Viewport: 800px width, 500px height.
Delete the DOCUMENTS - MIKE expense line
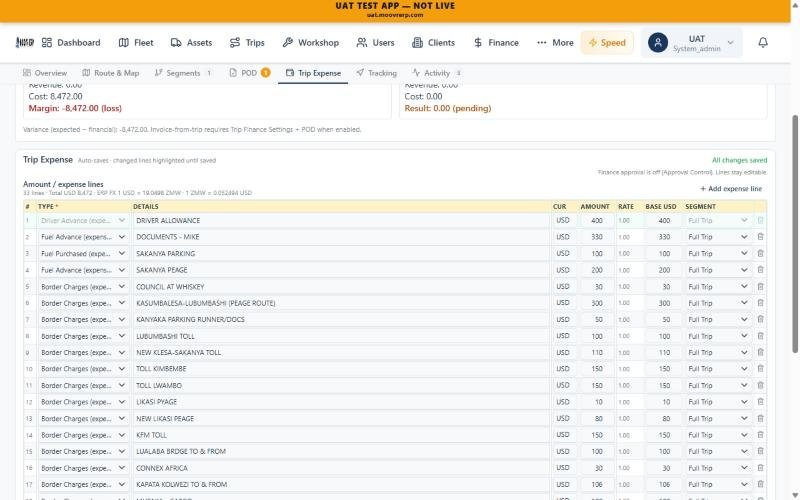click(x=760, y=237)
